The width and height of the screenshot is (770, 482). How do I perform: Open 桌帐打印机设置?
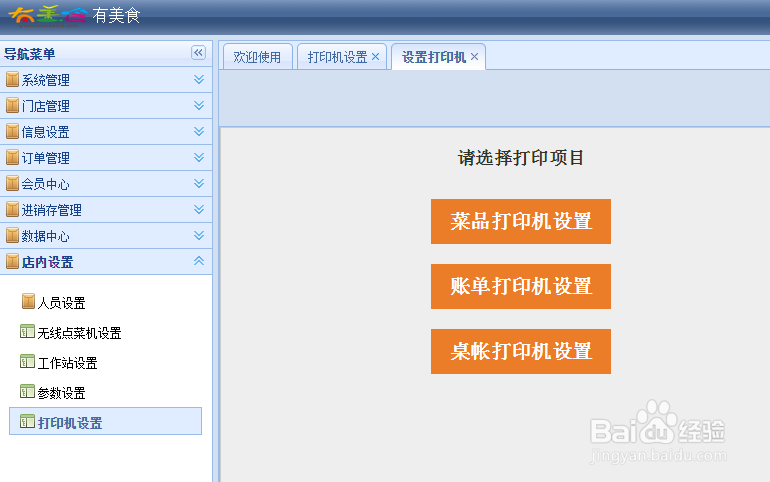click(521, 352)
